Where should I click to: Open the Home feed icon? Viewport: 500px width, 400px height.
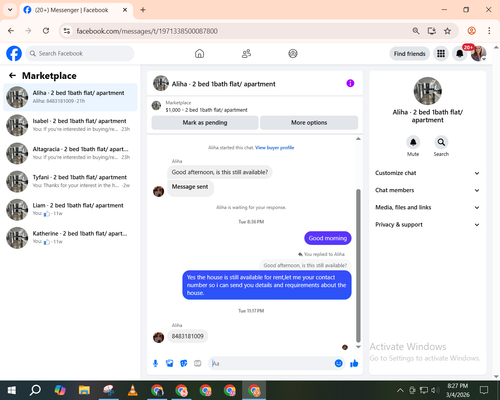click(199, 53)
